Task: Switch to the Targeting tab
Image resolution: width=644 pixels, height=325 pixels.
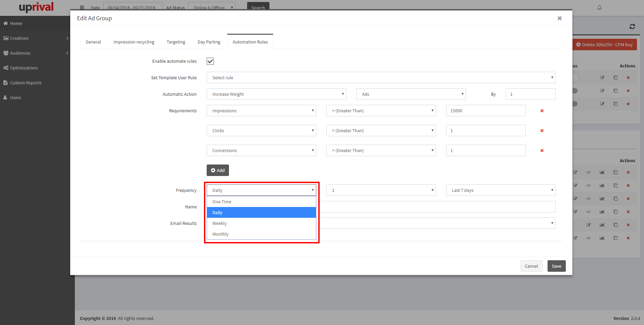Action: tap(176, 42)
